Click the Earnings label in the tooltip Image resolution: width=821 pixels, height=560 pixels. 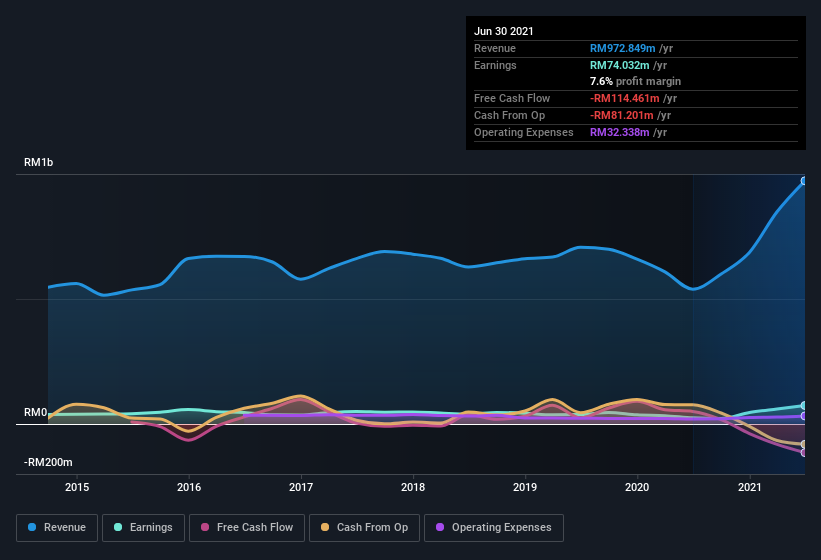pyautogui.click(x=495, y=65)
